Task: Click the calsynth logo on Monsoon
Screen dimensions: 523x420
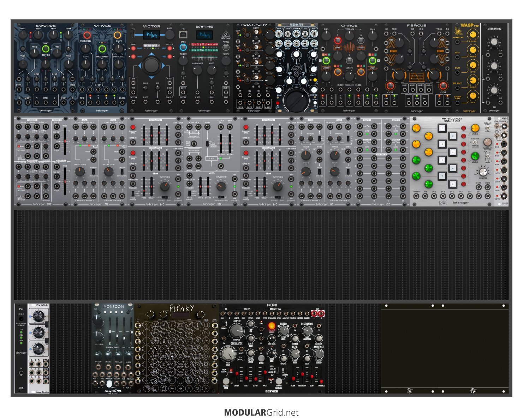Action: pyautogui.click(x=113, y=391)
